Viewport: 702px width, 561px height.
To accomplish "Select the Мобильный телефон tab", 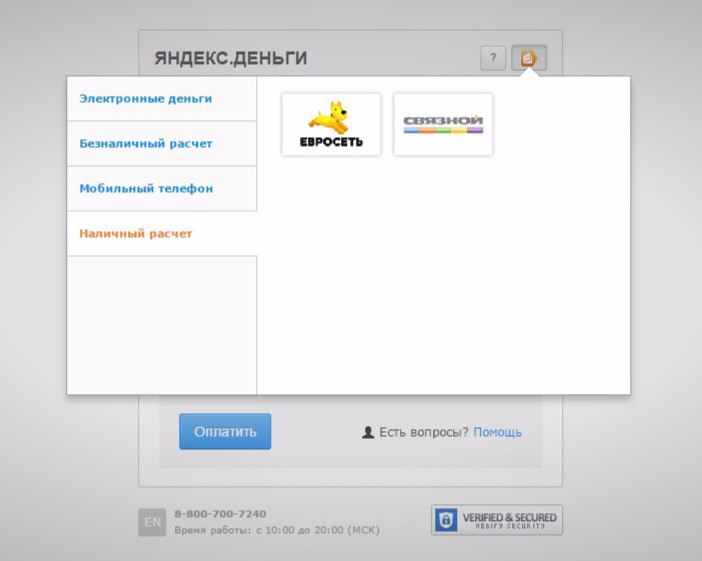I will [162, 188].
